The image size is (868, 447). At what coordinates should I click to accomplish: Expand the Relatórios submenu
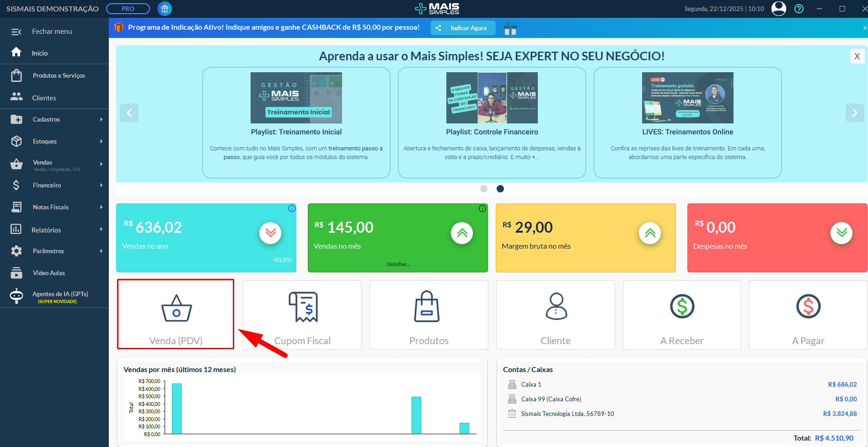pos(55,230)
